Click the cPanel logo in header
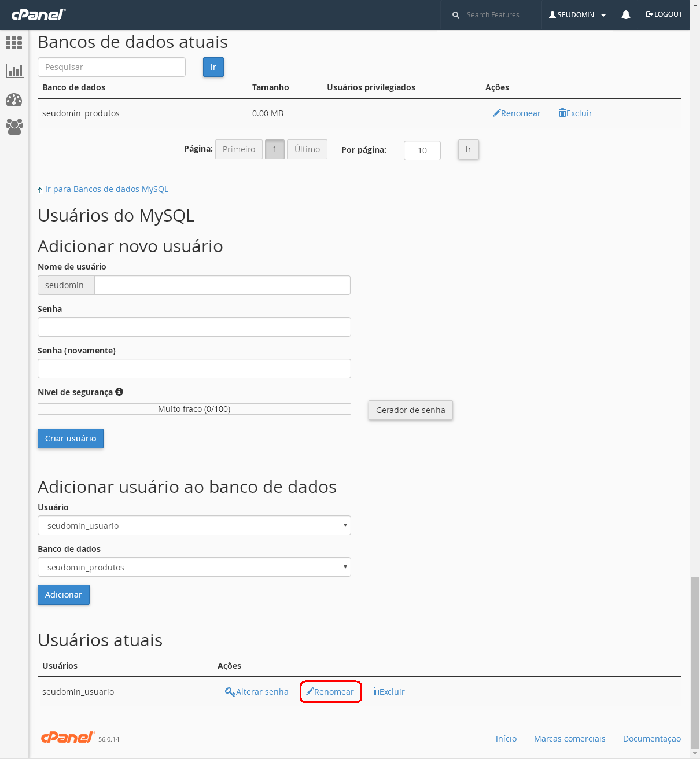The width and height of the screenshot is (700, 759). (x=39, y=14)
